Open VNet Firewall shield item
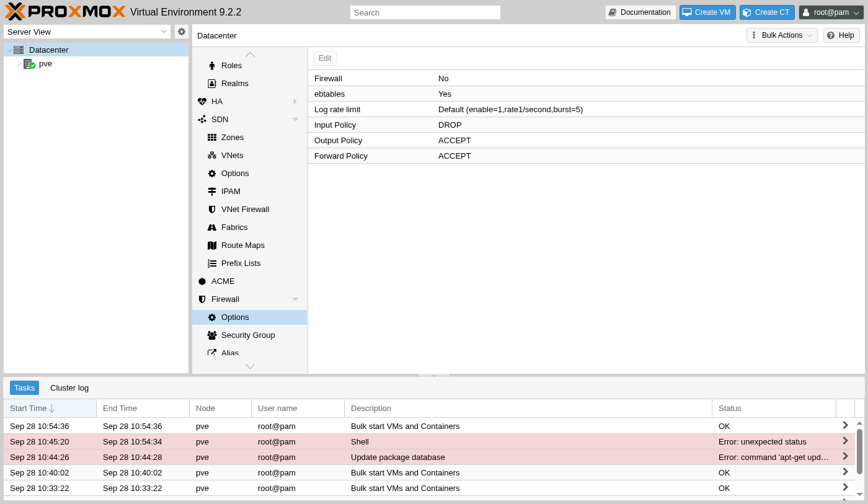 pos(249,209)
